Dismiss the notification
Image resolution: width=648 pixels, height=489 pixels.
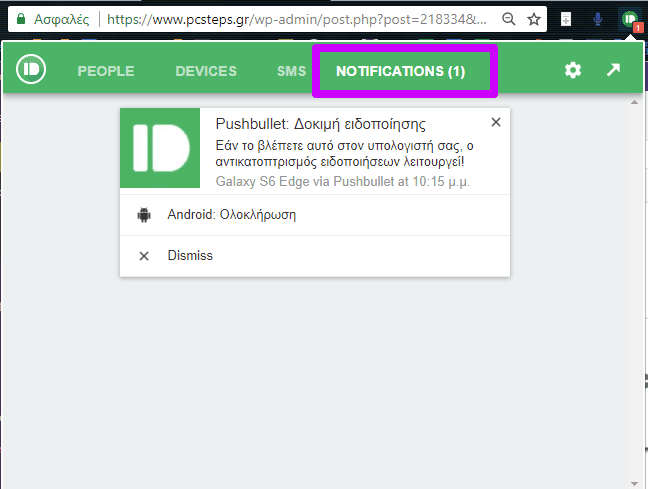coord(315,256)
